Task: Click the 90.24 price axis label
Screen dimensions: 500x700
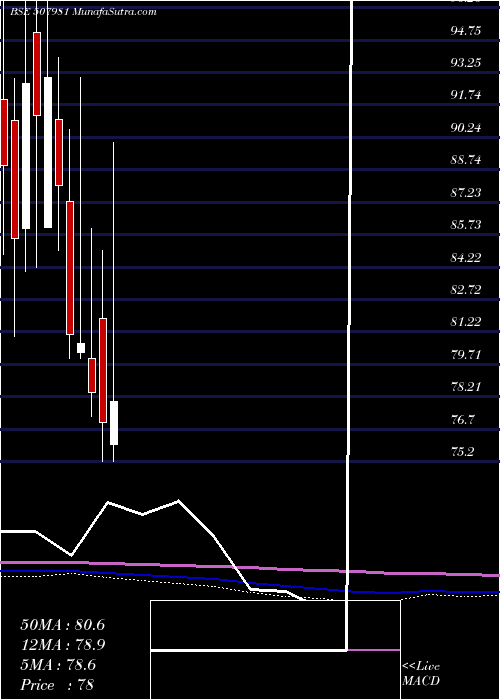Action: coord(466,128)
